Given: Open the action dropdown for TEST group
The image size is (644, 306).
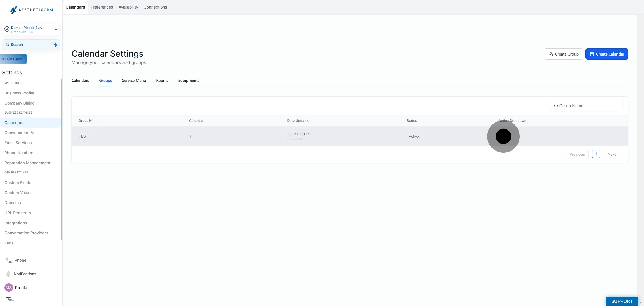Looking at the screenshot, I should pyautogui.click(x=503, y=136).
